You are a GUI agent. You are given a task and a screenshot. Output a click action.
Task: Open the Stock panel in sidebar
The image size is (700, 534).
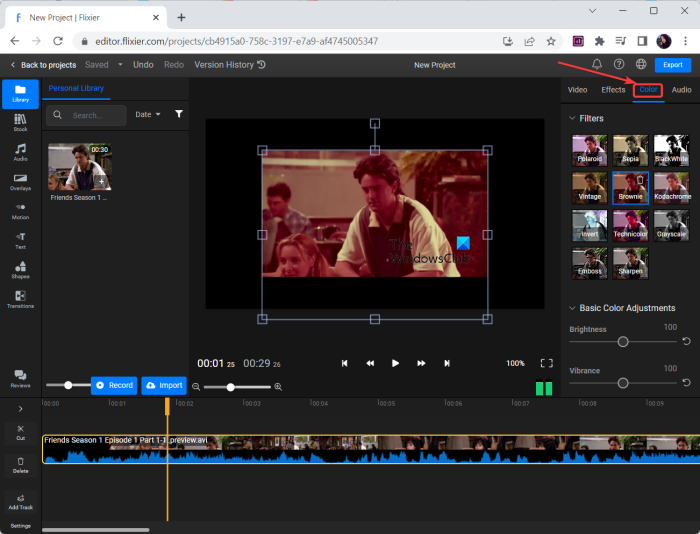coord(20,123)
